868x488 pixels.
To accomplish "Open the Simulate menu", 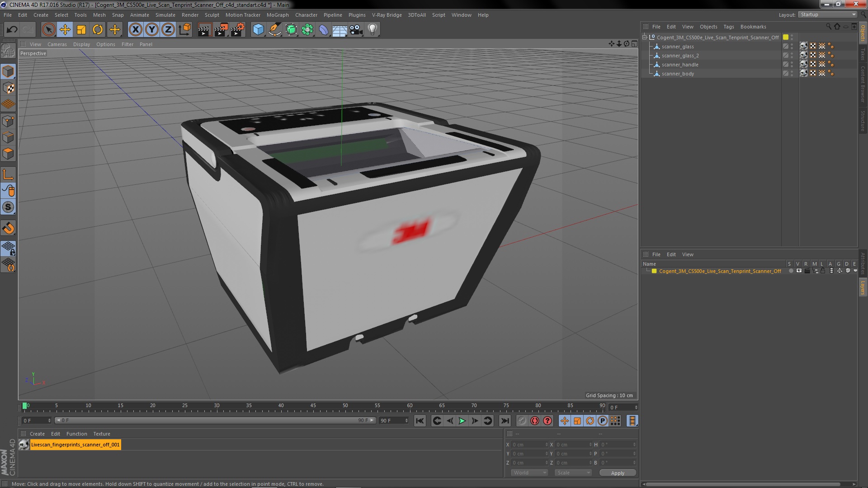I will point(165,15).
